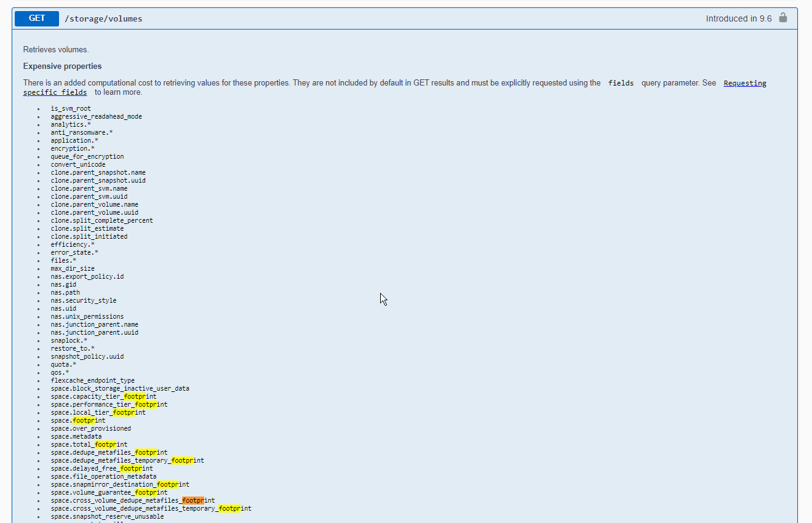This screenshot has height=523, width=812.
Task: Click the is_svm_root property entry
Action: pyautogui.click(x=71, y=108)
